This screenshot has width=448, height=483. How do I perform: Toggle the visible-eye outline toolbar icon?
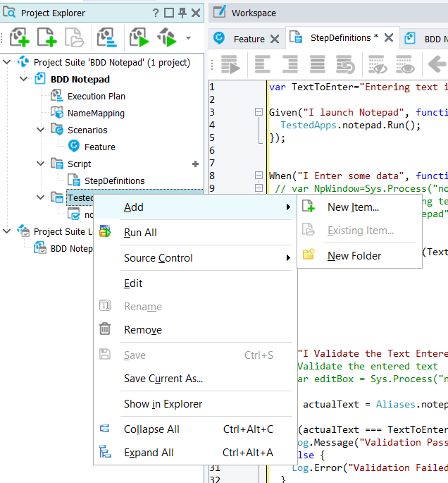[405, 64]
